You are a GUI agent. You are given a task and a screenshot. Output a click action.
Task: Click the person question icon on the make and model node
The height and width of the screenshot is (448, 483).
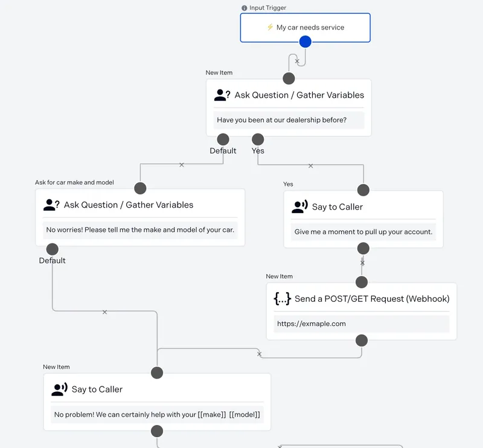(51, 205)
